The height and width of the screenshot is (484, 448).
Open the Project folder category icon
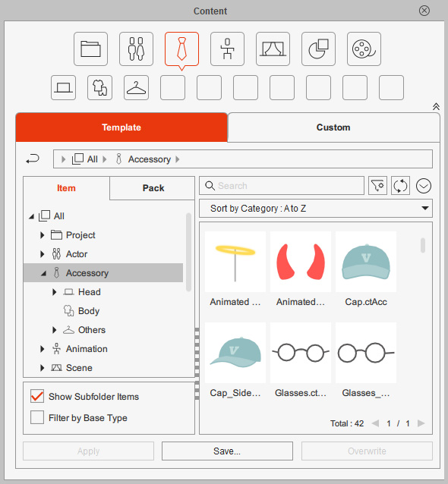coord(91,49)
